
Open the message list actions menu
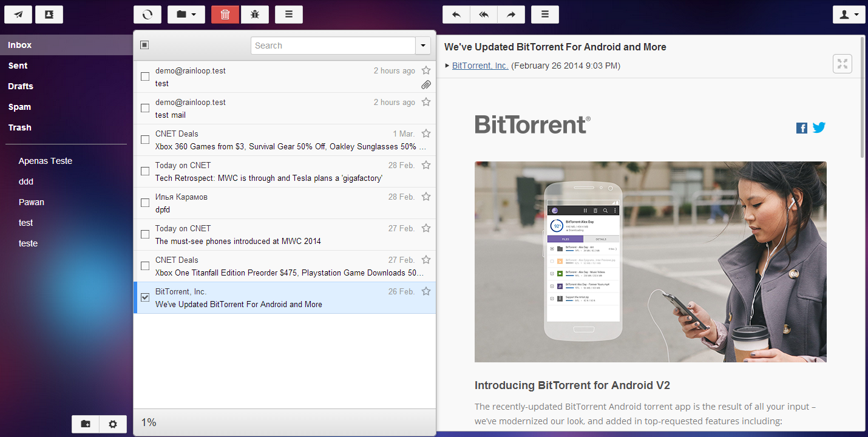click(288, 14)
